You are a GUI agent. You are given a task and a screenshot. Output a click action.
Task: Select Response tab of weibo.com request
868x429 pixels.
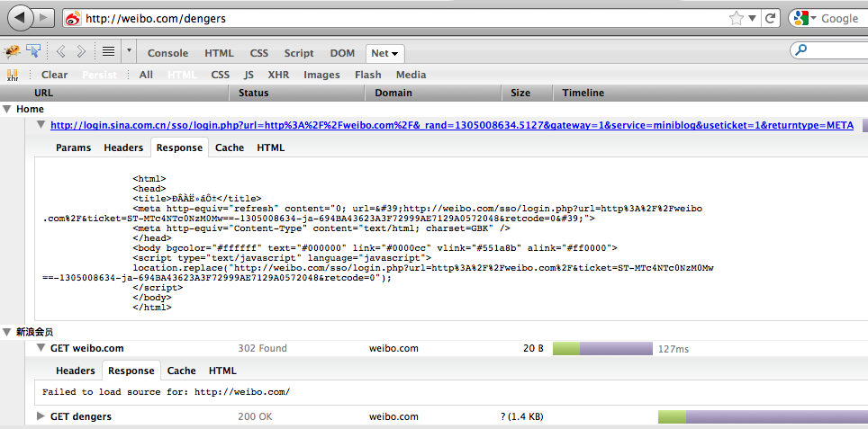click(x=131, y=371)
